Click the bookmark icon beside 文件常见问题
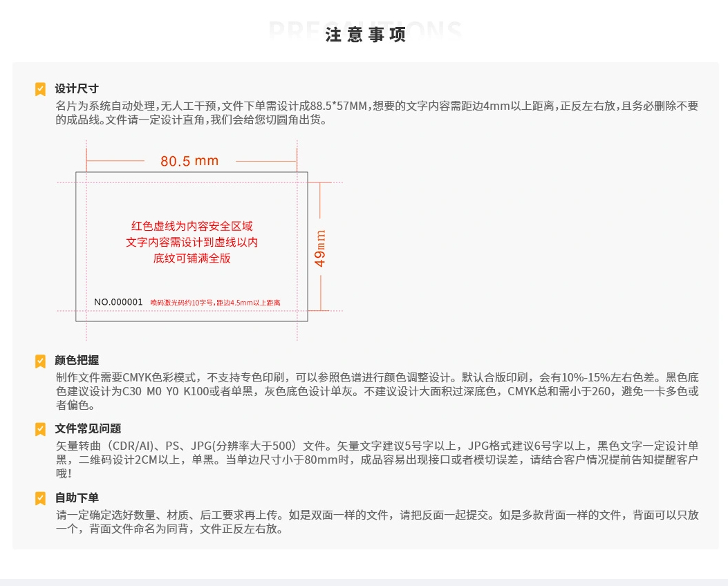The image size is (728, 586). pyautogui.click(x=40, y=428)
